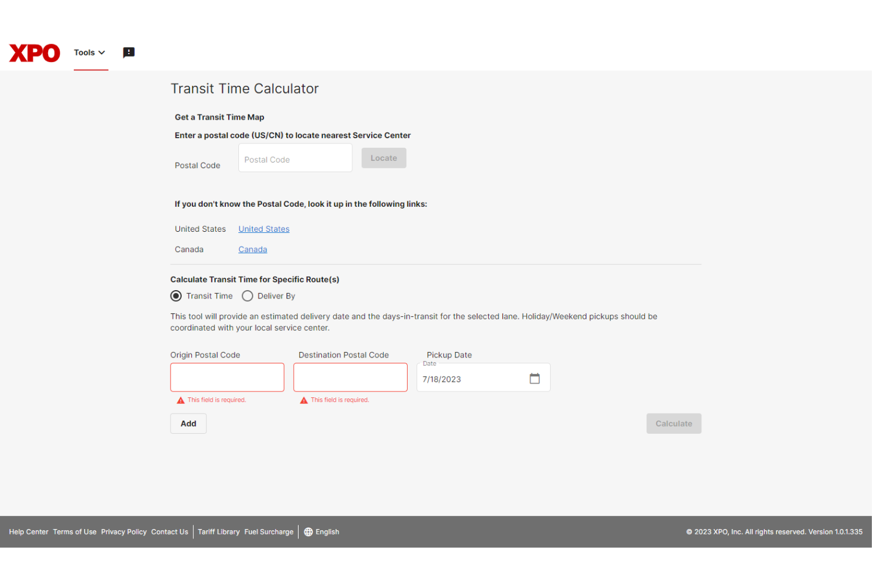The image size is (882, 588).
Task: Open the United States postal code lookup link
Action: coord(263,229)
